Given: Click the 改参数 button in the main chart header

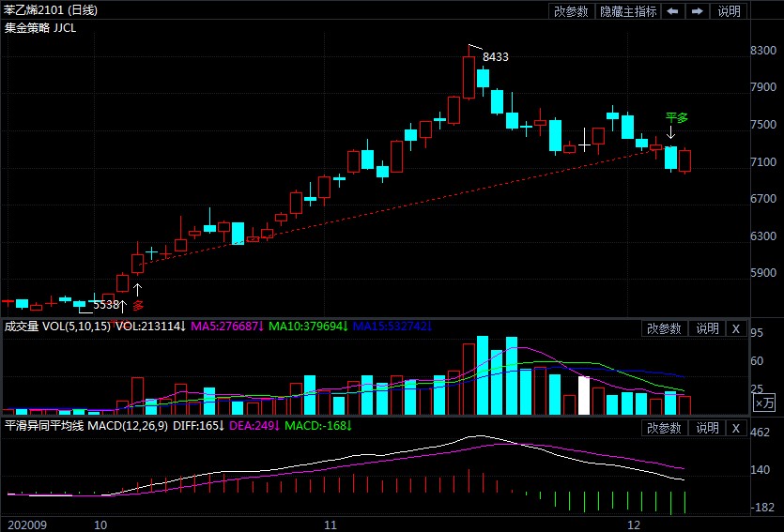Looking at the screenshot, I should (x=571, y=11).
